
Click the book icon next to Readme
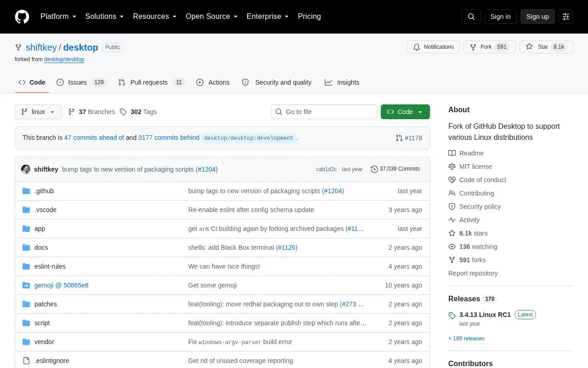[x=452, y=153]
